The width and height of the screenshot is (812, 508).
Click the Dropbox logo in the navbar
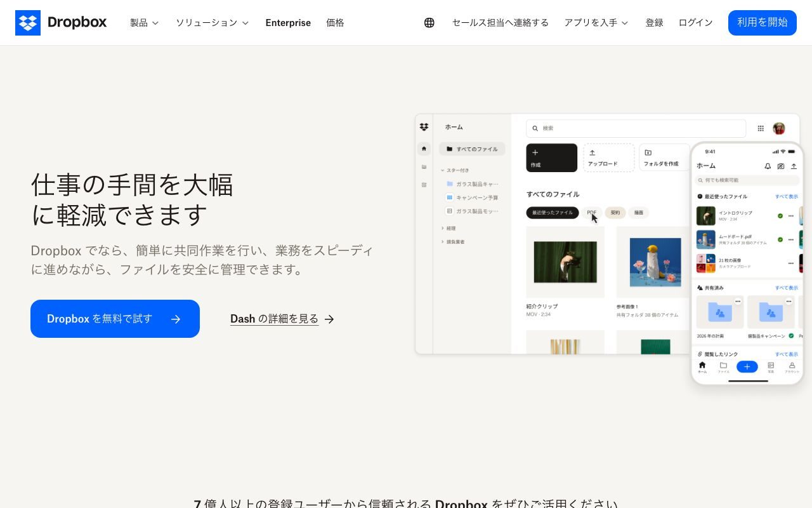coord(61,23)
